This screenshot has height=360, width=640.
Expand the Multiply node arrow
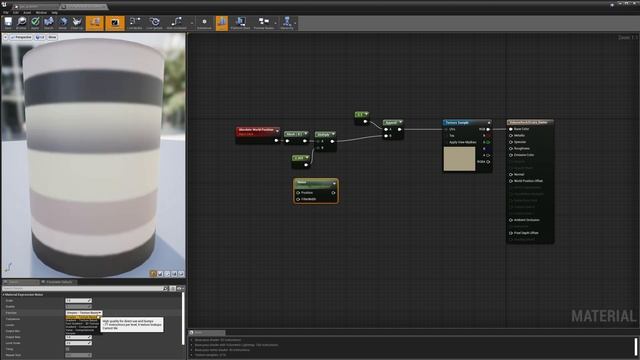tap(333, 134)
